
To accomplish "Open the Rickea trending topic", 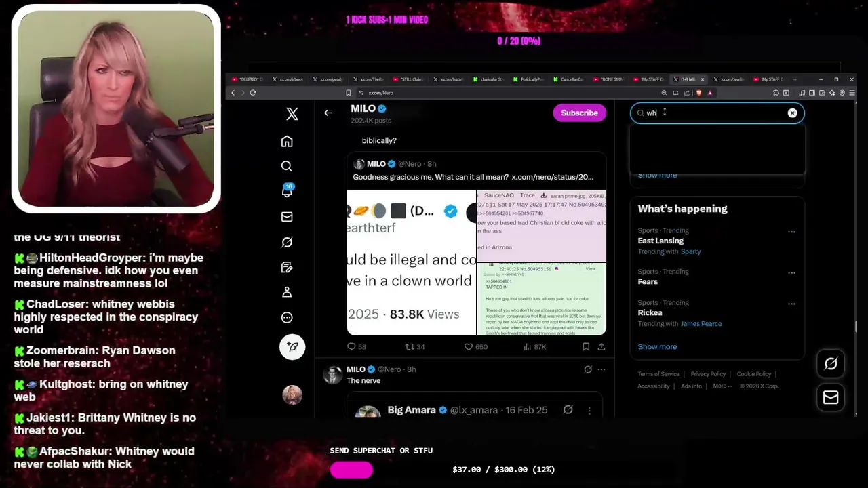I will pyautogui.click(x=650, y=312).
